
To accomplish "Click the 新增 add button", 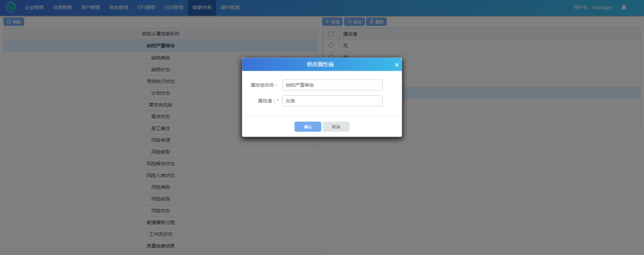I will (x=332, y=22).
